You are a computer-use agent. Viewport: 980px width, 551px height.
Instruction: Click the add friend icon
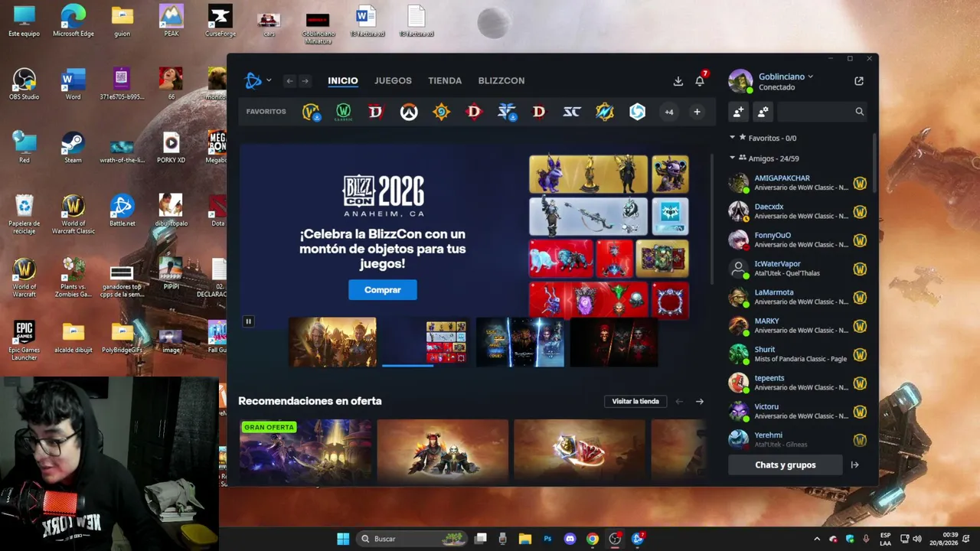(738, 112)
